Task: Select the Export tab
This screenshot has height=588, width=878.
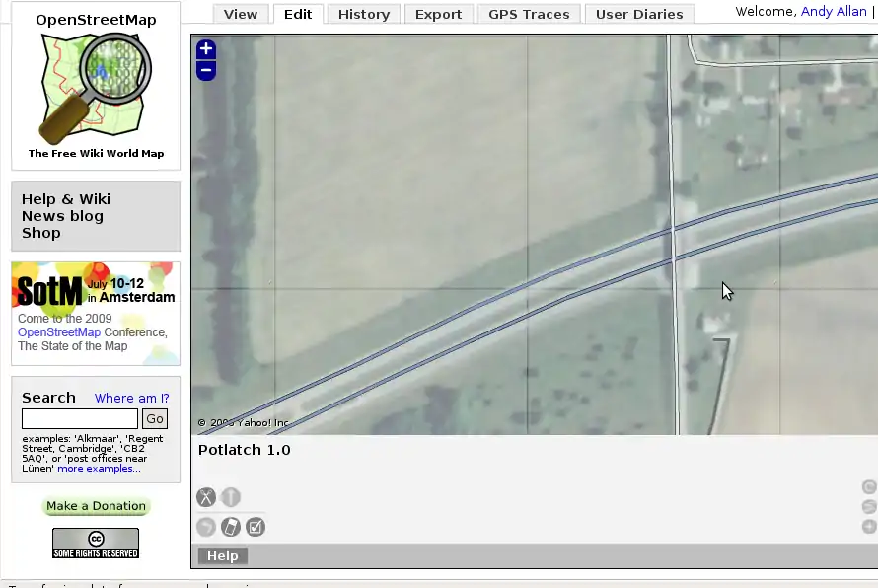Action: coord(438,14)
